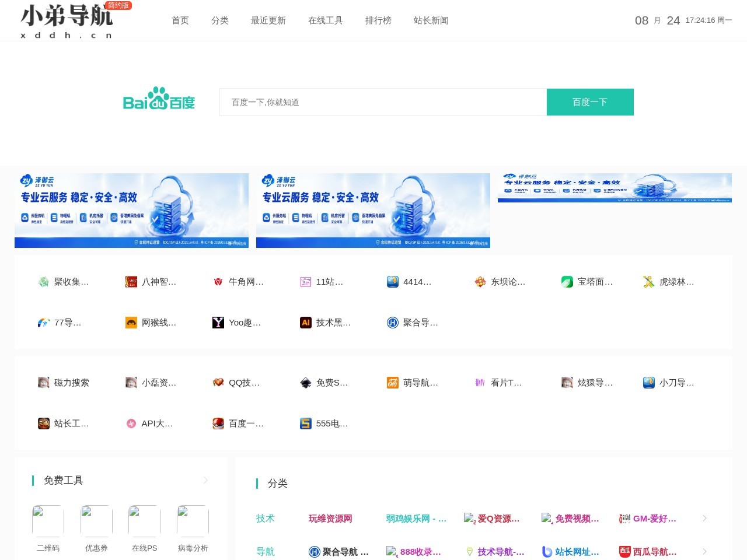
Task: Open the 技术 category link
Action: pos(265,518)
